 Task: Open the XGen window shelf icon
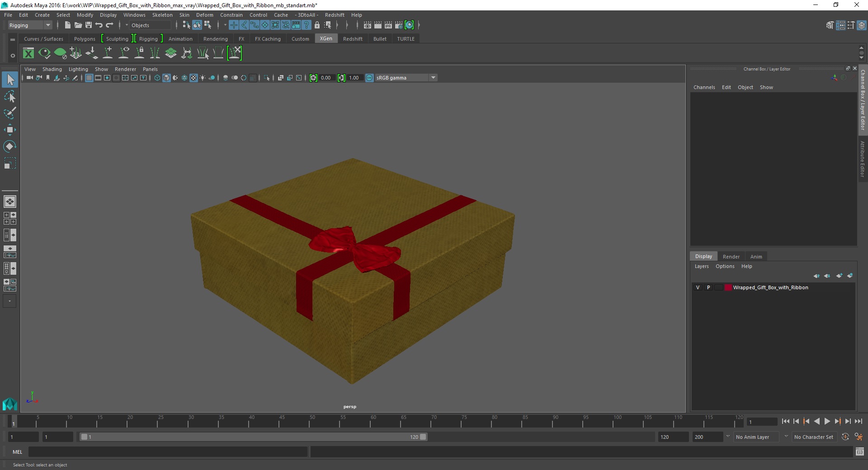[x=28, y=53]
